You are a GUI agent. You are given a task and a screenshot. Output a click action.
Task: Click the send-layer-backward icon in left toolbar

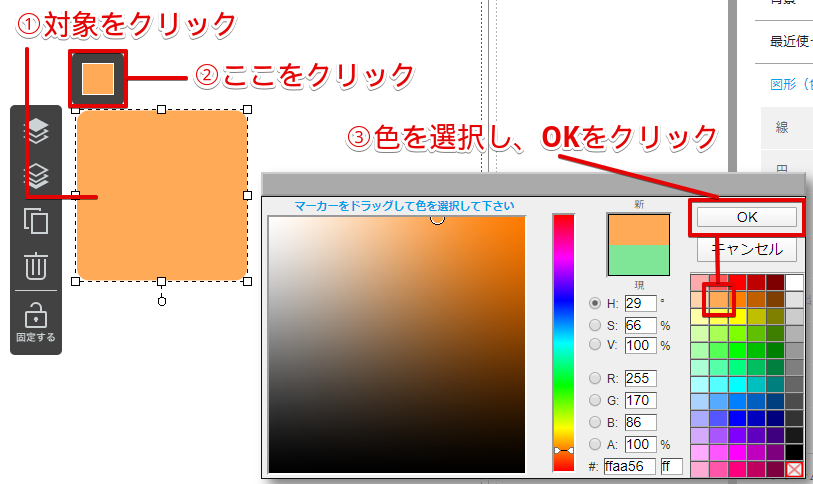click(x=36, y=176)
